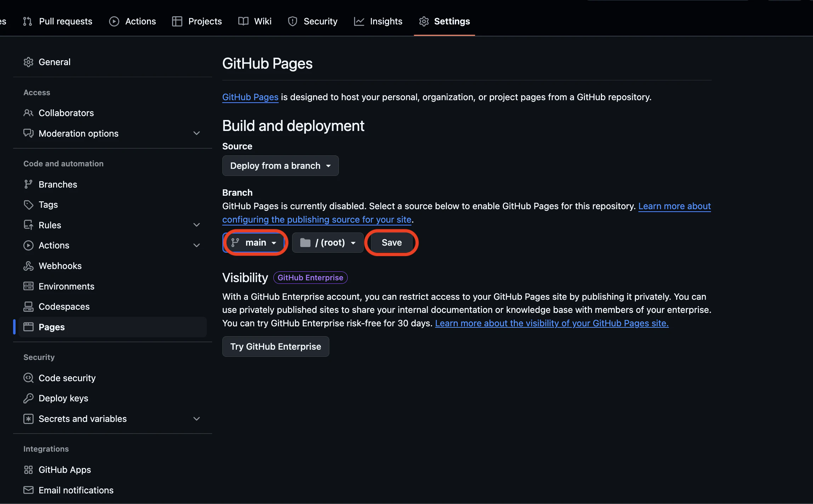Viewport: 813px width, 504px height.
Task: View the Insights tab
Action: click(378, 21)
